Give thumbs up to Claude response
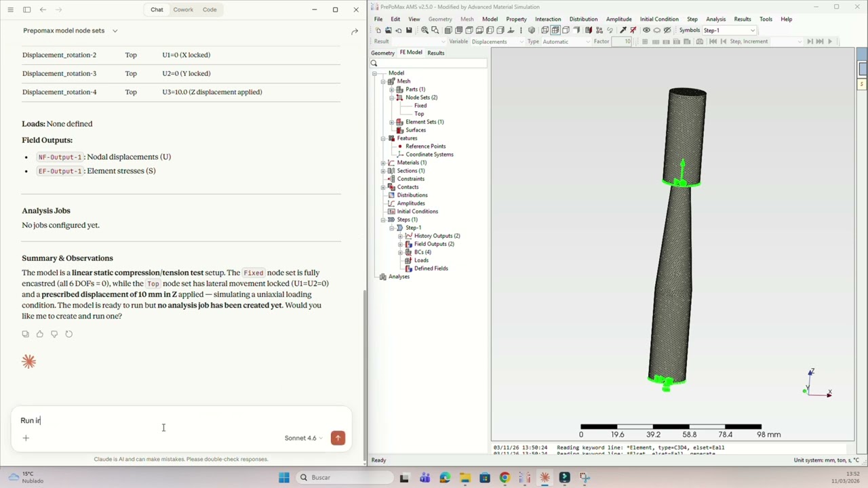 (40, 334)
